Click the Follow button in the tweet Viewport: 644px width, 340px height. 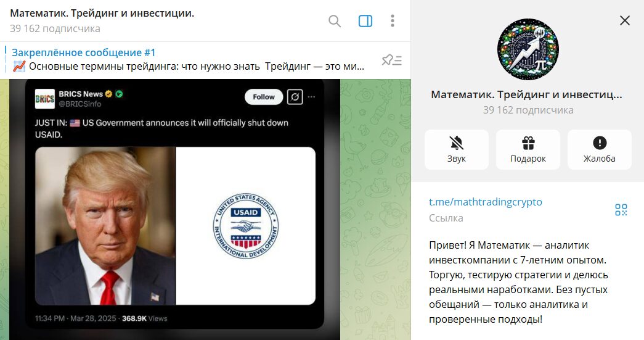pos(264,97)
